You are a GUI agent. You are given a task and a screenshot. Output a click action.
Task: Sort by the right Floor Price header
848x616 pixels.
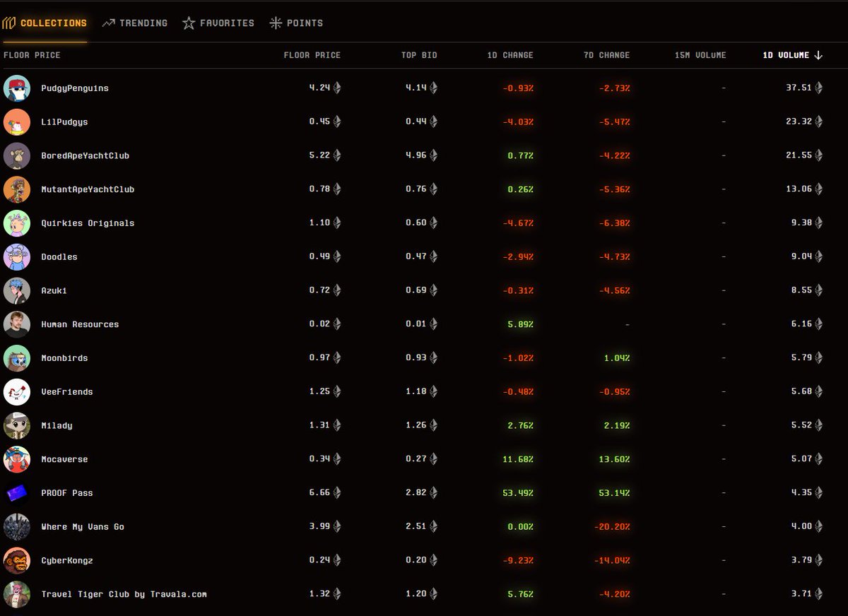tap(312, 55)
